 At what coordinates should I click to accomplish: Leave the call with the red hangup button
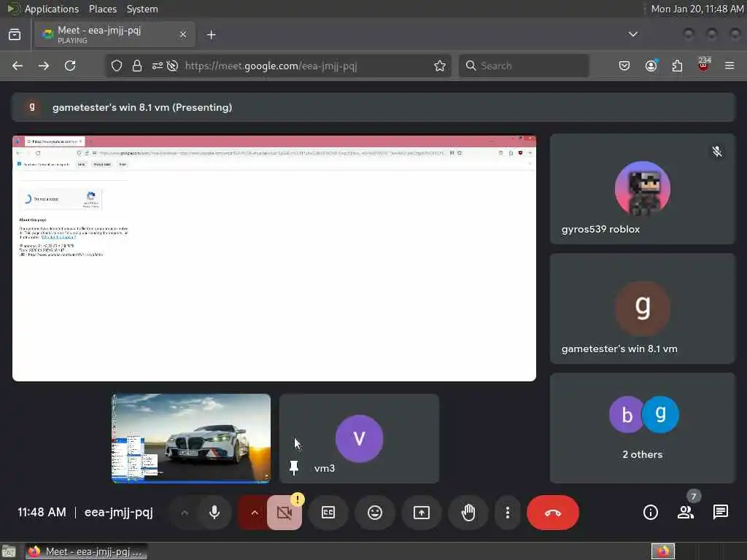553,513
